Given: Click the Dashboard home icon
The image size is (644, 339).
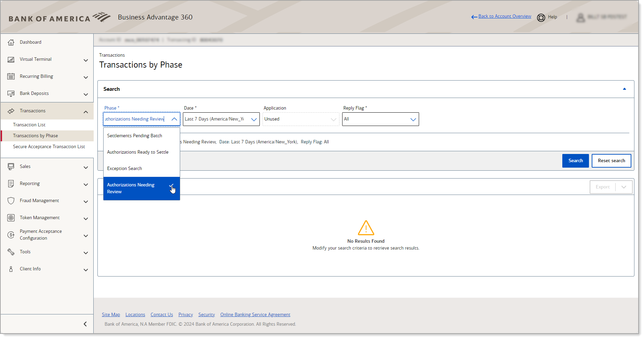Looking at the screenshot, I should pos(11,42).
